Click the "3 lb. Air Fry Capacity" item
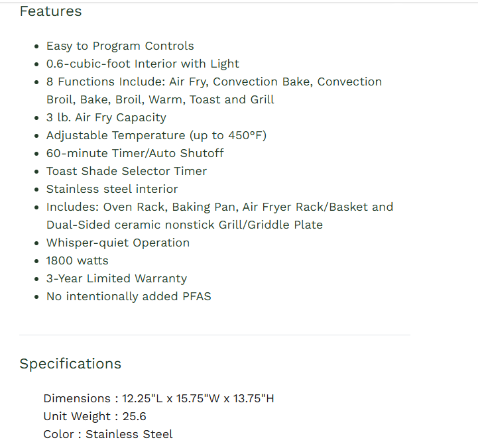This screenshot has height=448, width=478. (106, 117)
